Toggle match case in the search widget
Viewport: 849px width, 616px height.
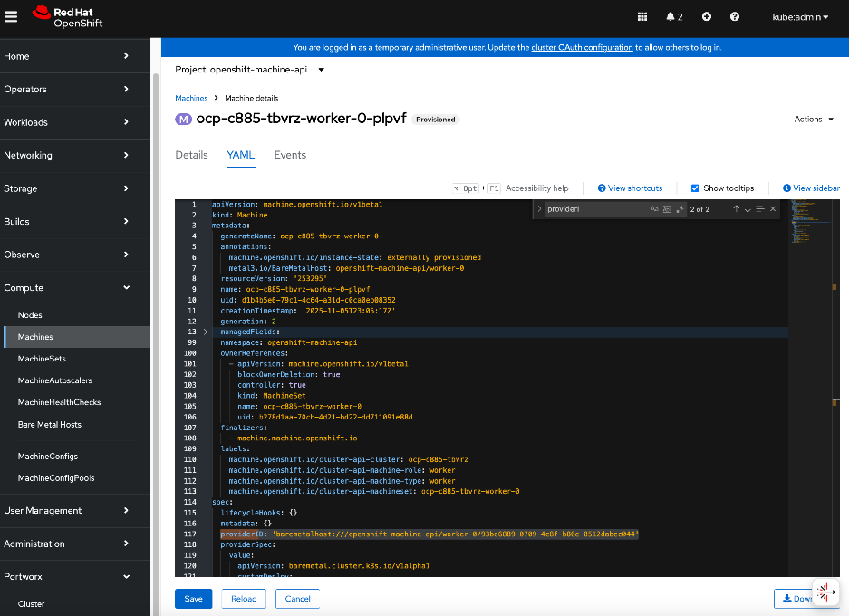coord(652,208)
